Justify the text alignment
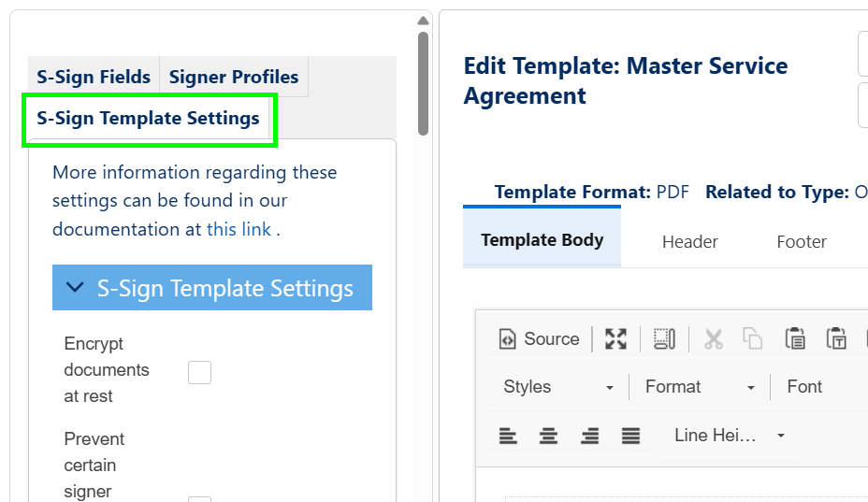 coord(631,436)
